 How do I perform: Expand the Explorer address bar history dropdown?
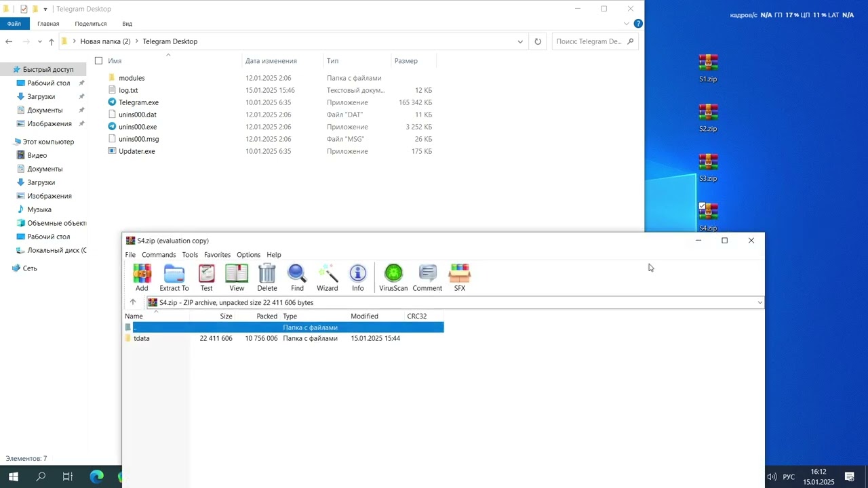[520, 41]
